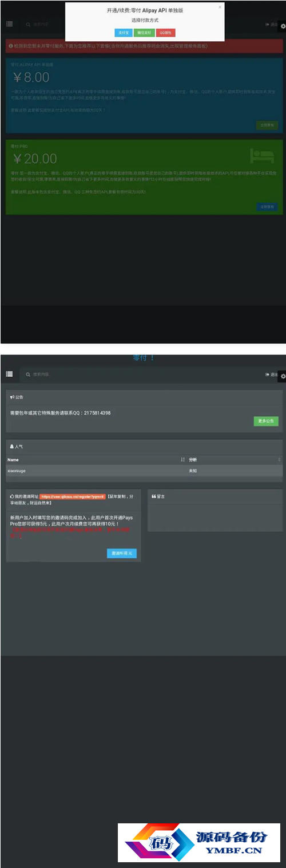The width and height of the screenshot is (286, 868).
Task: Open 更多公告 for more announcements
Action: tap(266, 421)
